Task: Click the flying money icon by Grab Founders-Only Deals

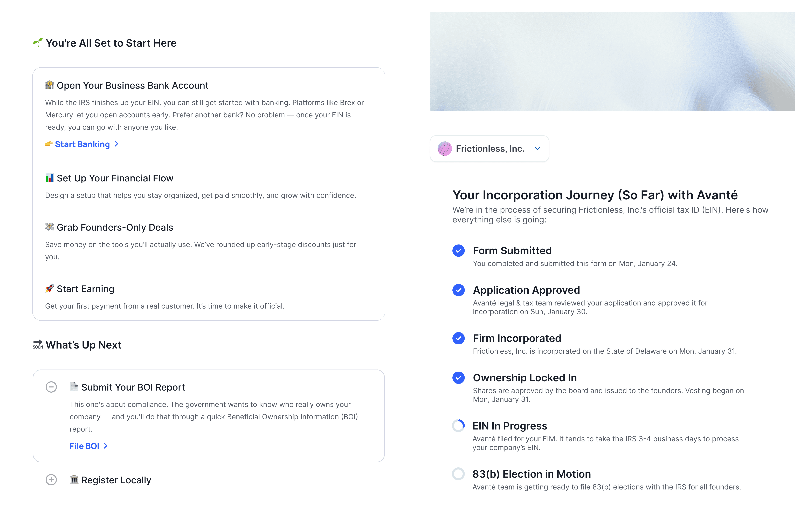Action: (x=50, y=227)
